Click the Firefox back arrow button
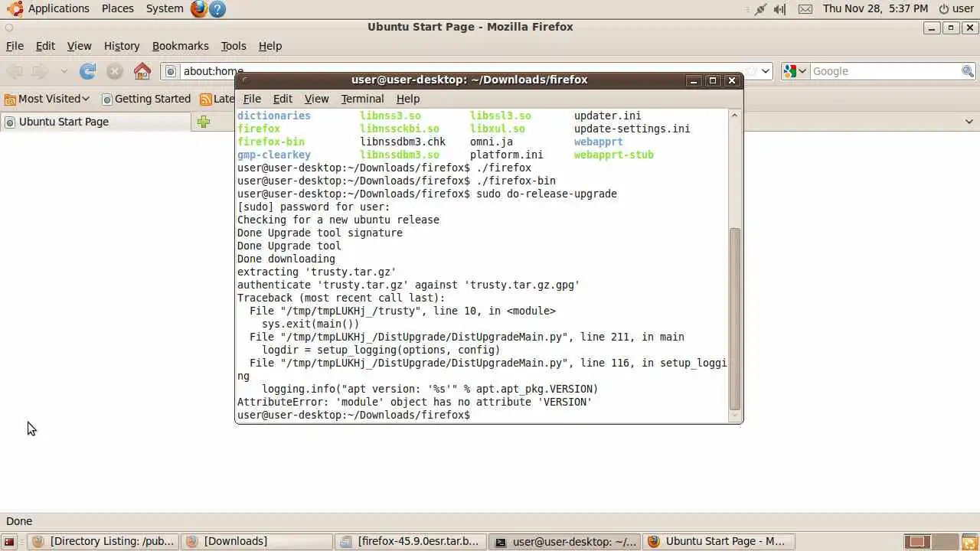Viewport: 980px width, 551px height. point(15,71)
